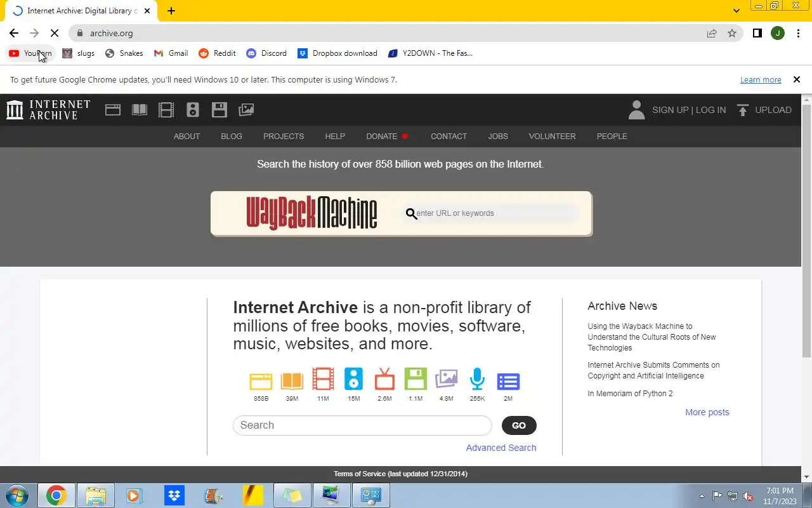
Task: Stop page loading in Chrome
Action: pos(55,33)
